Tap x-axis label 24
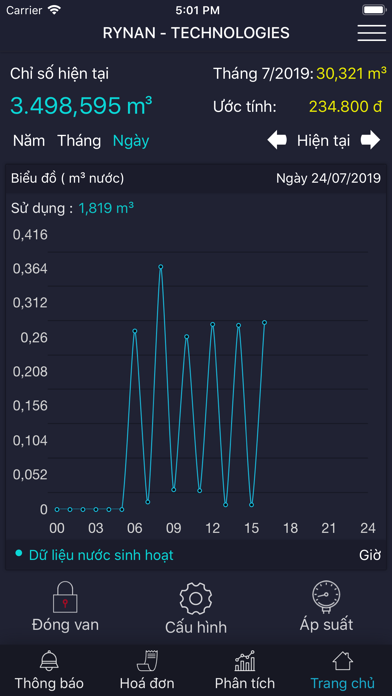392x696 pixels. (368, 528)
